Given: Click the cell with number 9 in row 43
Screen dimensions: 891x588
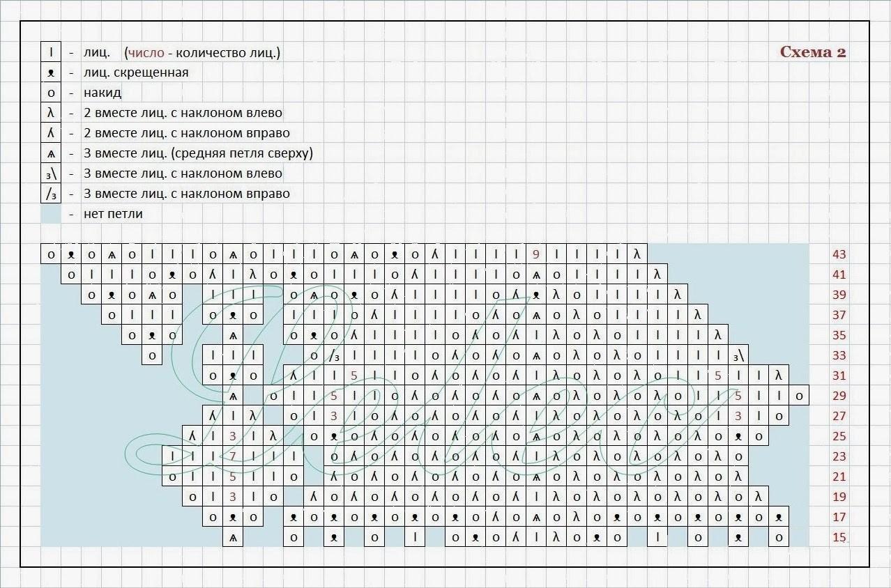Looking at the screenshot, I should pos(535,254).
